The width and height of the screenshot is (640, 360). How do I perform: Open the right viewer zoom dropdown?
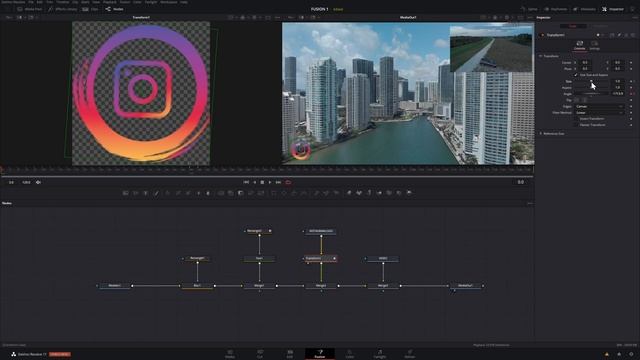[x=292, y=18]
